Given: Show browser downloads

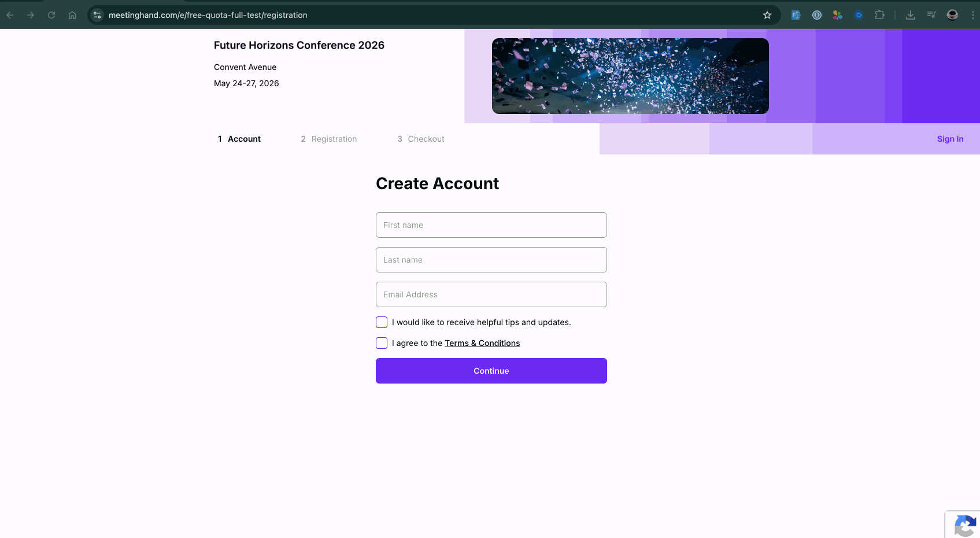Looking at the screenshot, I should 911,15.
